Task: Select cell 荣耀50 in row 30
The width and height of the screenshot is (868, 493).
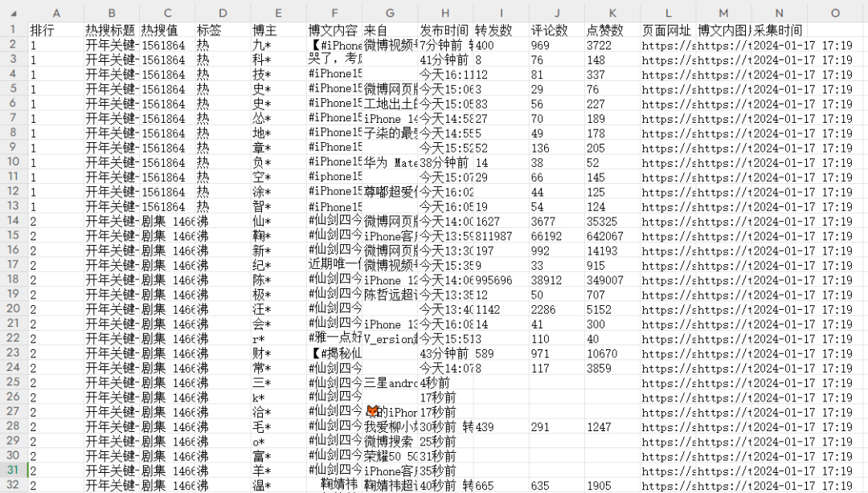Action: click(391, 457)
